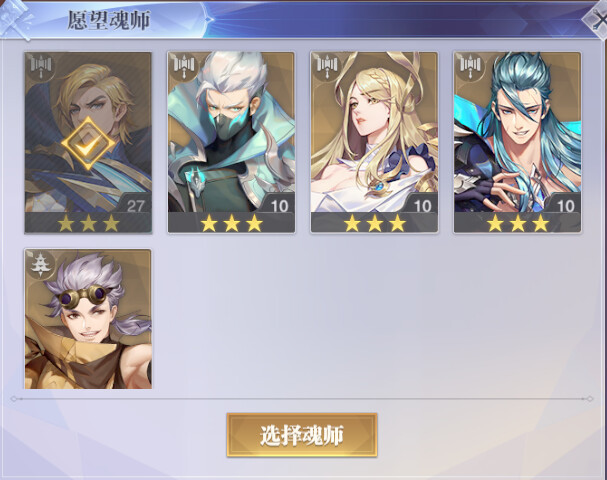Image resolution: width=607 pixels, height=480 pixels.
Task: Click the hammer emblem beside 愿望魂师 title
Action: pyautogui.click(x=15, y=19)
